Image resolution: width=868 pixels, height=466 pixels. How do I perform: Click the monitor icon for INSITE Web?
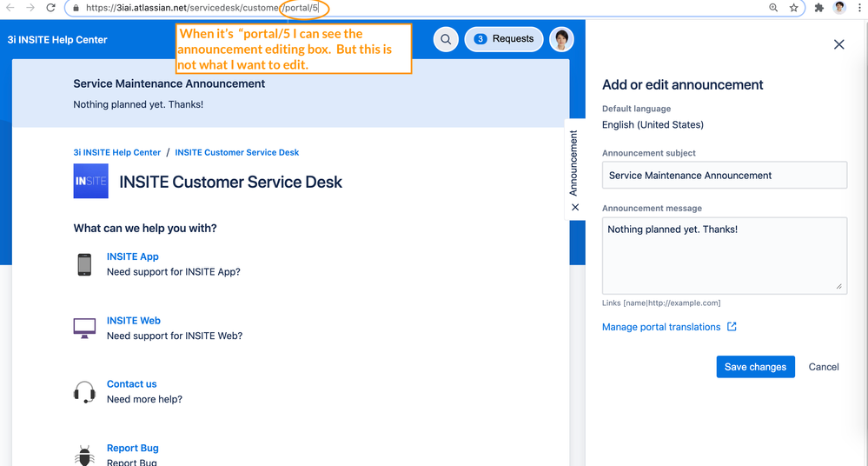[x=84, y=328]
